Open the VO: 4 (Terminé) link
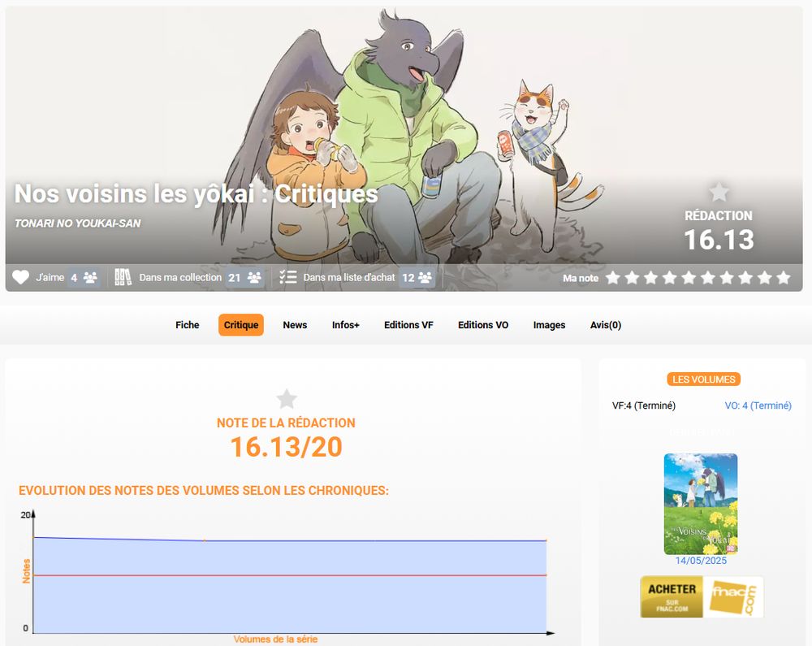This screenshot has width=812, height=646. 758,405
